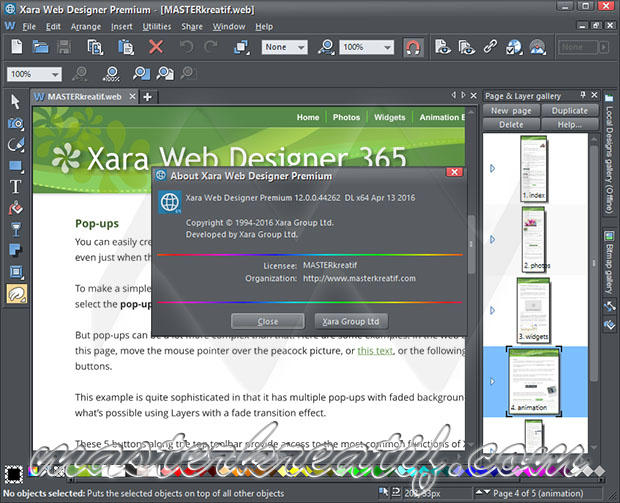This screenshot has width=620, height=503.
Task: Click the Duplicate page button
Action: tap(569, 111)
